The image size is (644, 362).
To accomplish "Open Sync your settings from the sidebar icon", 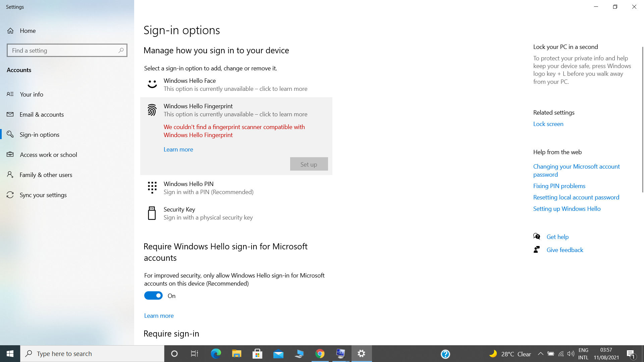I will pos(10,195).
